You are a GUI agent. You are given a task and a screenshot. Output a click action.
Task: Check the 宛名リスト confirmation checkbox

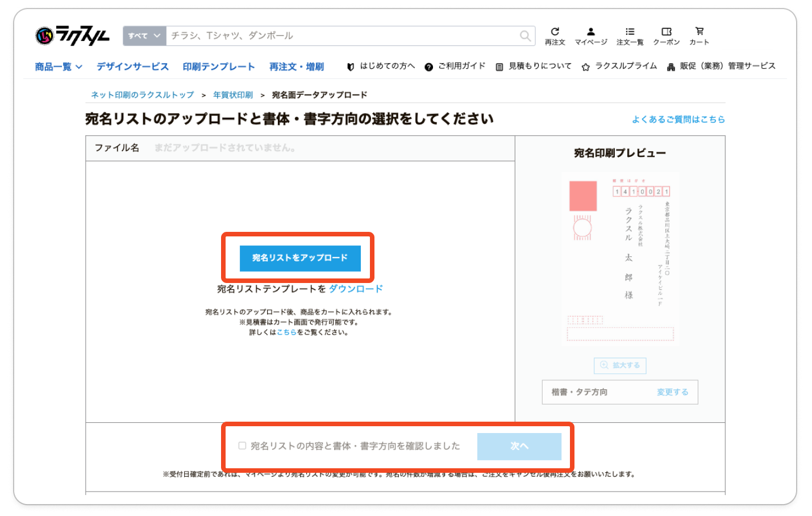click(243, 446)
